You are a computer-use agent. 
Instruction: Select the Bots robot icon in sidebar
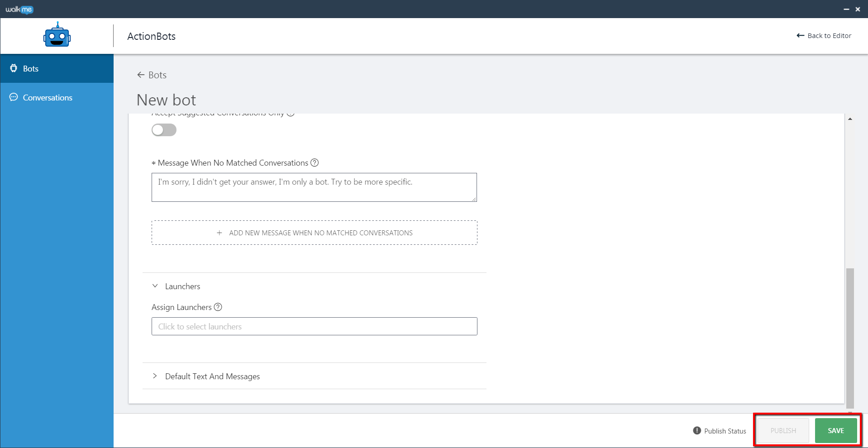pyautogui.click(x=13, y=68)
